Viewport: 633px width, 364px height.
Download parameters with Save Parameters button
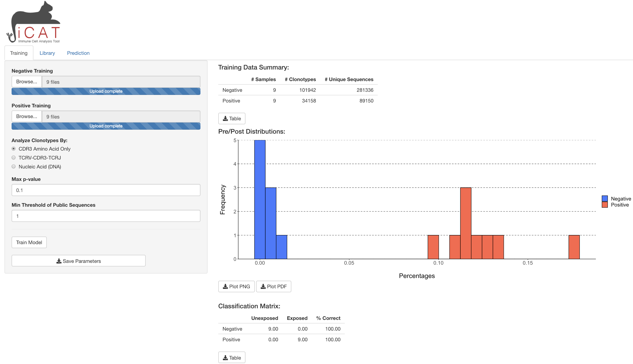pos(78,261)
